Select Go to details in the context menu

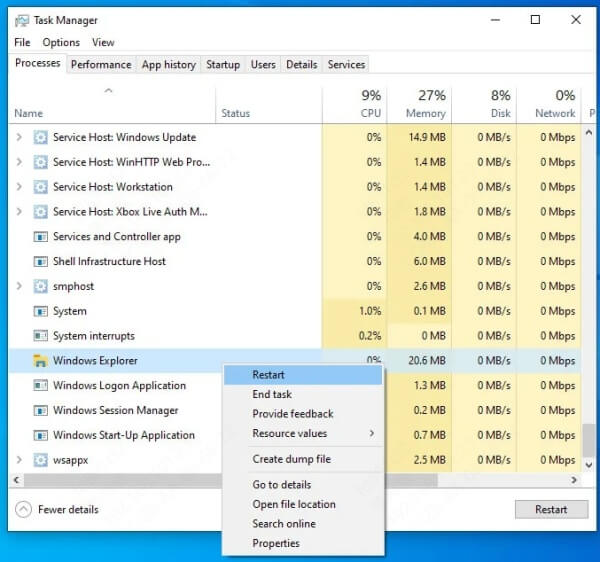[303, 485]
